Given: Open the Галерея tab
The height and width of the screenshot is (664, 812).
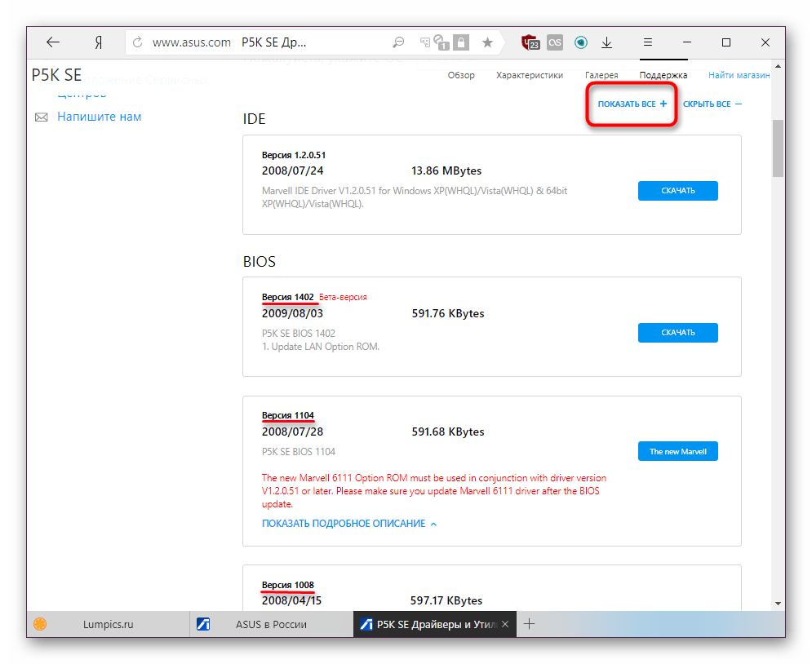Looking at the screenshot, I should pyautogui.click(x=601, y=75).
